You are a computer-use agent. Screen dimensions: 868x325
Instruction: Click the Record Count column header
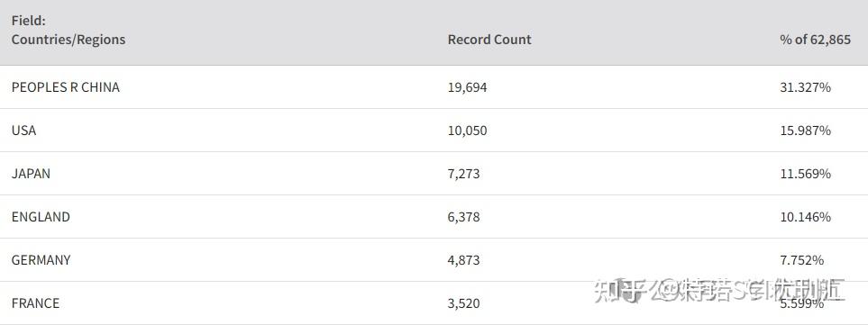pyautogui.click(x=489, y=40)
